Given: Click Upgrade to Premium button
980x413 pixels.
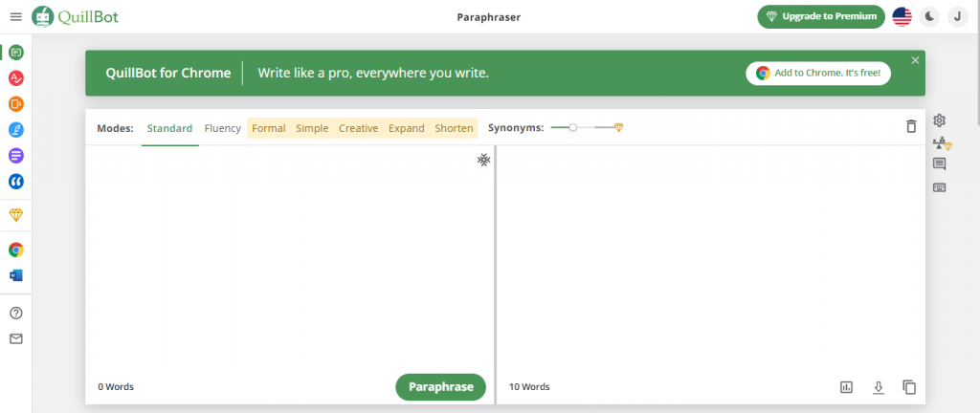Looking at the screenshot, I should (x=821, y=17).
